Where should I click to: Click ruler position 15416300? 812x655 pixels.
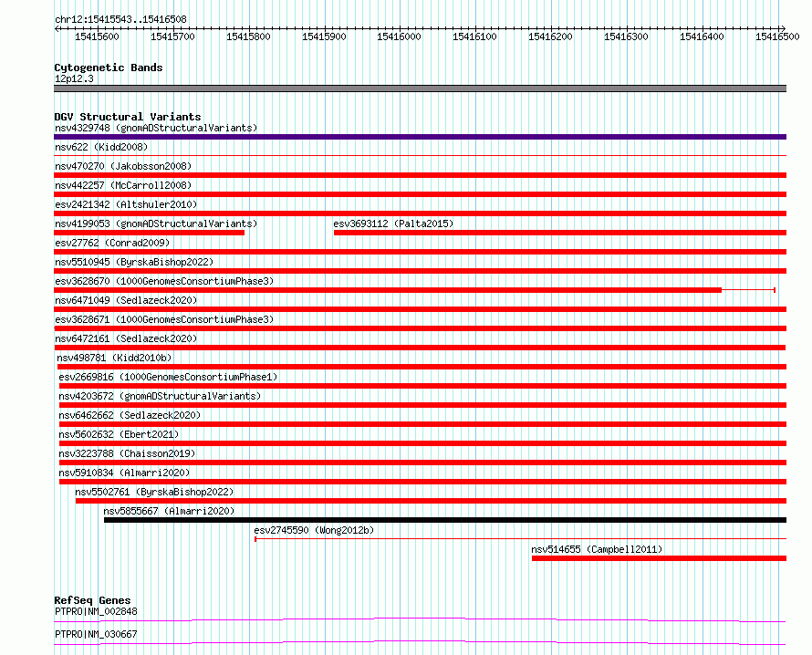tap(626, 36)
